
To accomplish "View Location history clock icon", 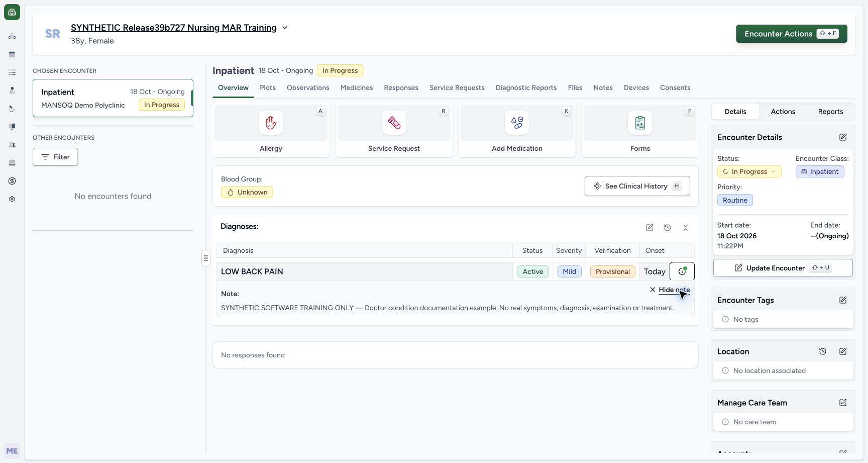I will [823, 351].
